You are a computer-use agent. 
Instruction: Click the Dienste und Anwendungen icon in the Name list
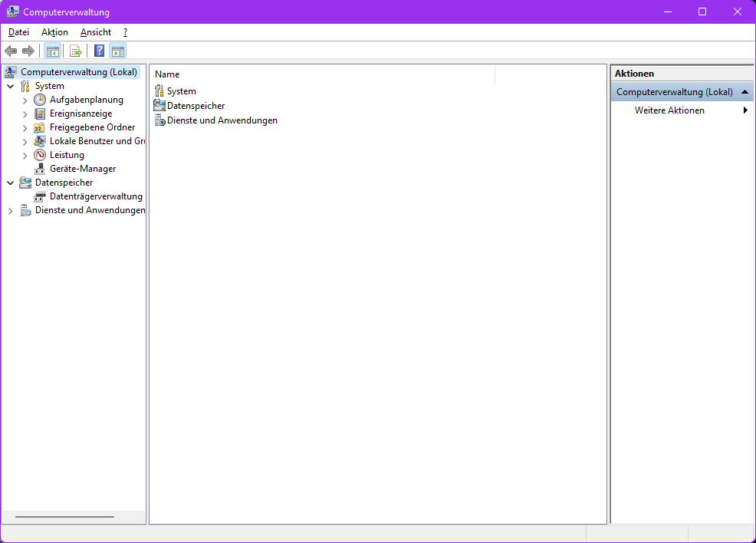[x=159, y=120]
